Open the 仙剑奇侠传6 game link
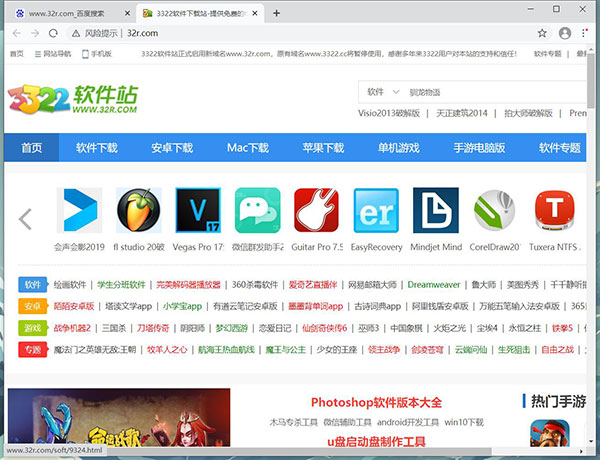This screenshot has height=460, width=600. pyautogui.click(x=324, y=328)
